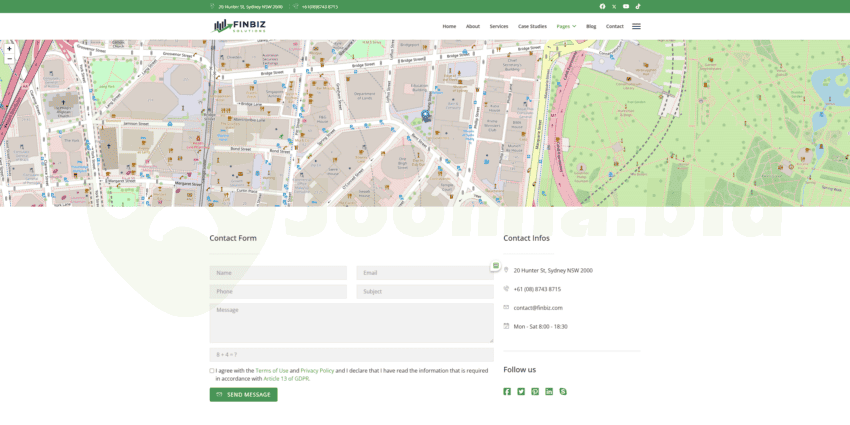Expand the Pages dropdown menu
The width and height of the screenshot is (850, 425).
(x=566, y=26)
